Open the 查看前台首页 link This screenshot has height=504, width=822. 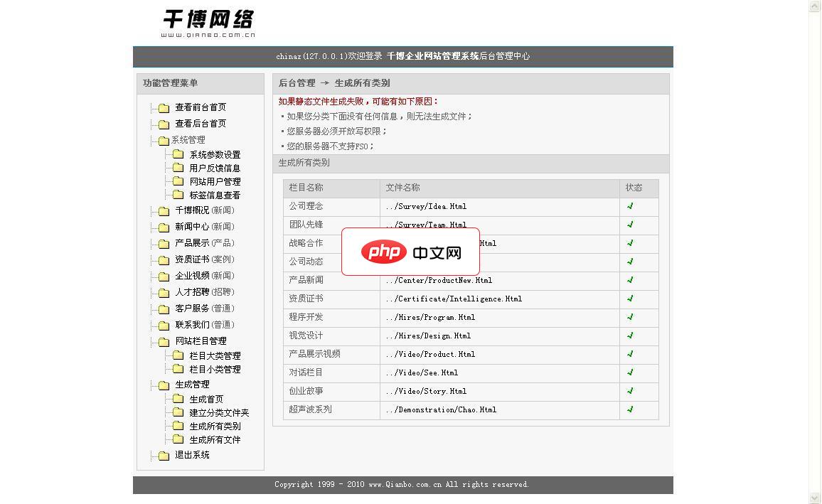200,107
